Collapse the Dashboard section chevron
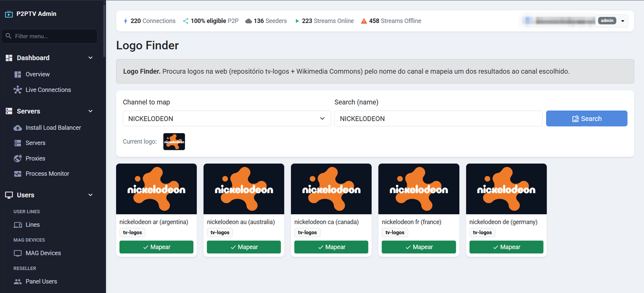The width and height of the screenshot is (644, 293). click(x=91, y=58)
